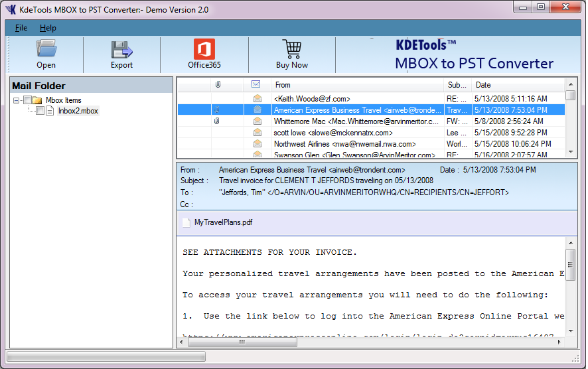The height and width of the screenshot is (369, 588).
Task: Select the Keith.Woods@zf.com email row
Action: click(x=371, y=99)
